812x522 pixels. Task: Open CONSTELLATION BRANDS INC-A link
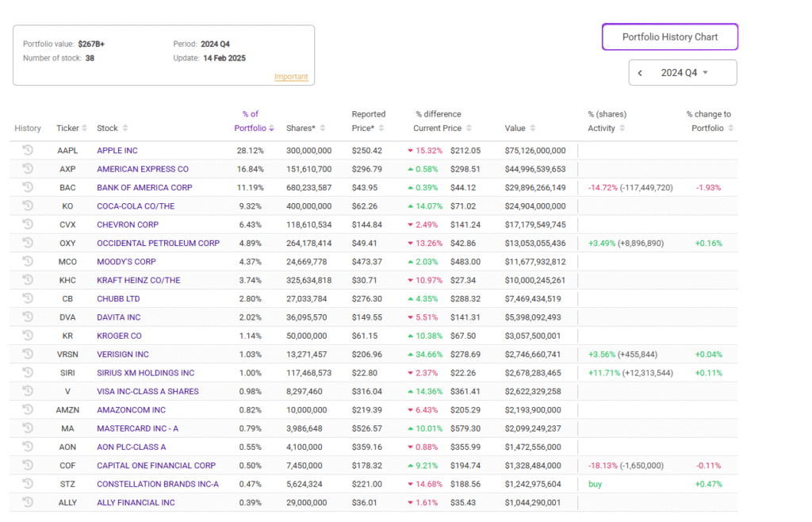pyautogui.click(x=158, y=484)
